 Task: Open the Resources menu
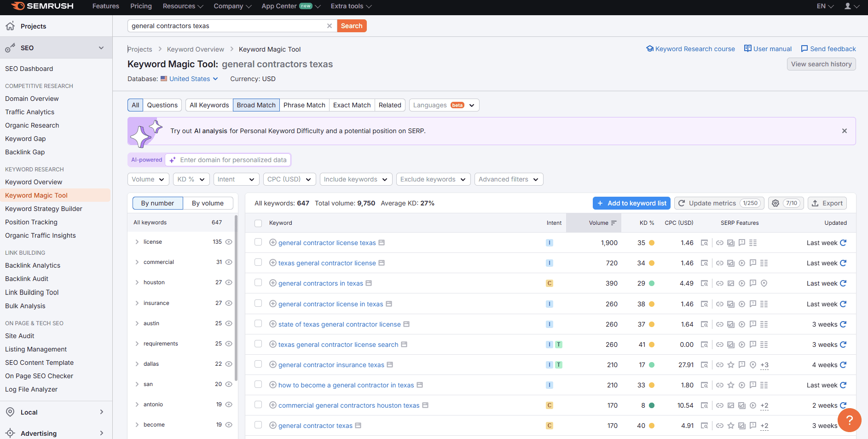pyautogui.click(x=183, y=6)
